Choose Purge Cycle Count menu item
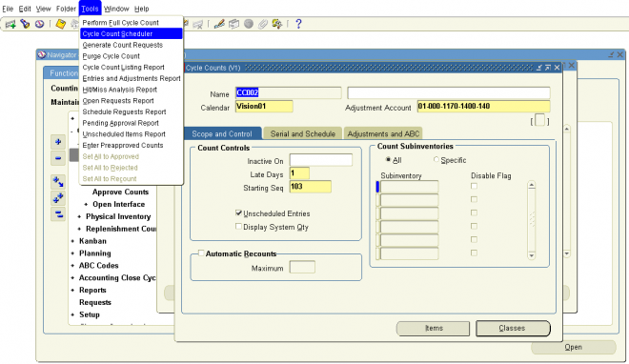This screenshot has width=629, height=364. tap(132, 56)
